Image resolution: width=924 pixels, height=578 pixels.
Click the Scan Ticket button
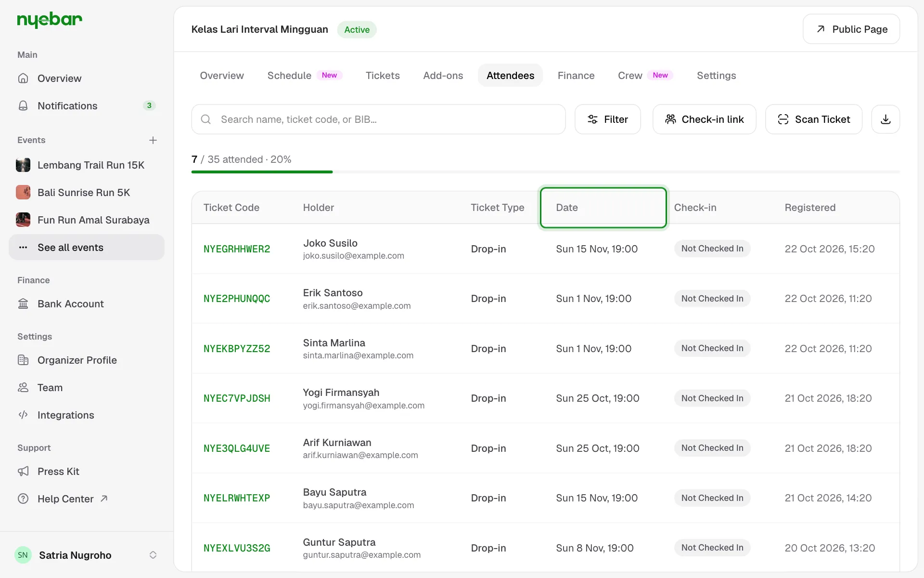(x=813, y=119)
